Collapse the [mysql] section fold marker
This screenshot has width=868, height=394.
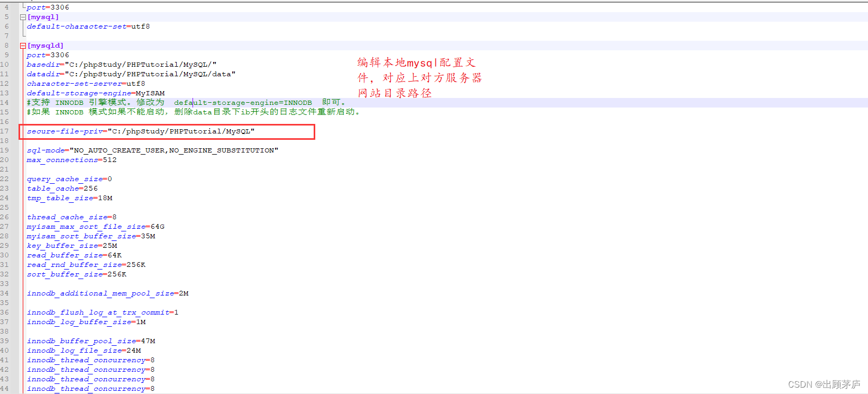pos(23,17)
